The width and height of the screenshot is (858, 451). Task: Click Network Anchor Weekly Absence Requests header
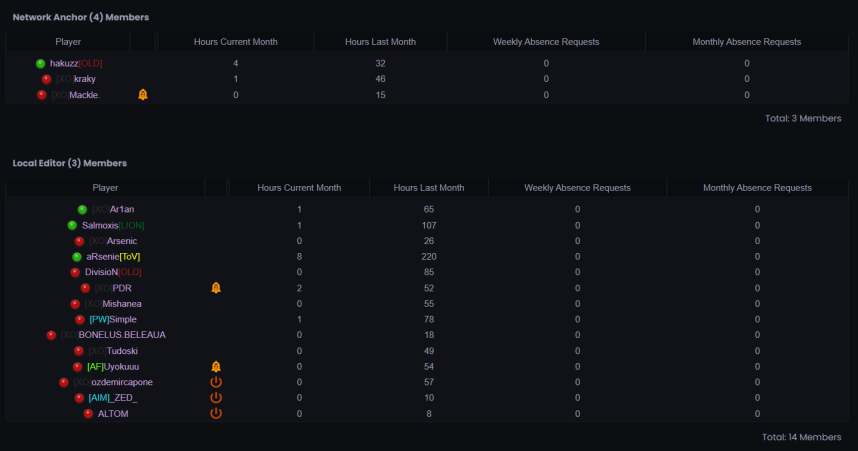(x=546, y=42)
